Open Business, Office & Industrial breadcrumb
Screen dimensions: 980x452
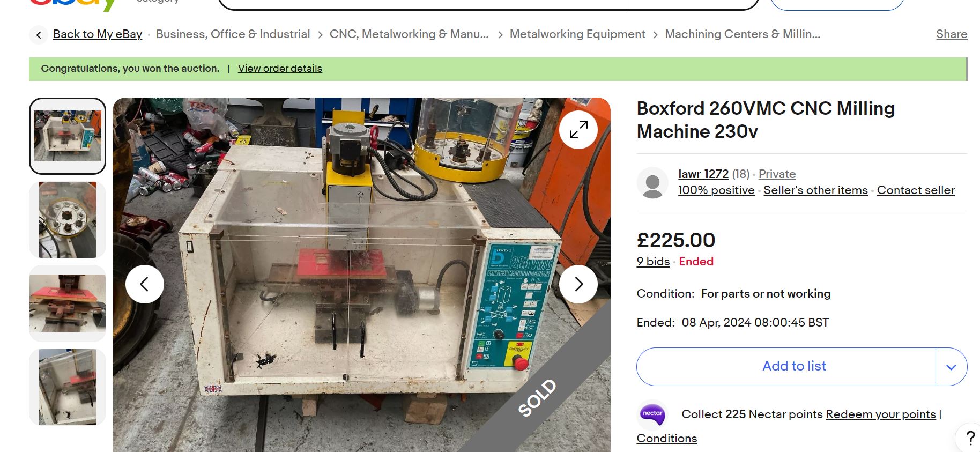click(233, 34)
